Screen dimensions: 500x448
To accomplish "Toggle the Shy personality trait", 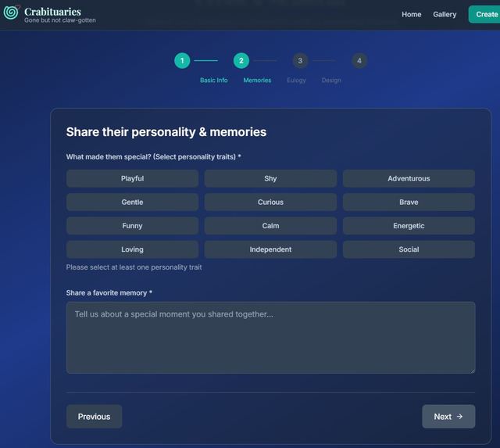I will pyautogui.click(x=270, y=178).
